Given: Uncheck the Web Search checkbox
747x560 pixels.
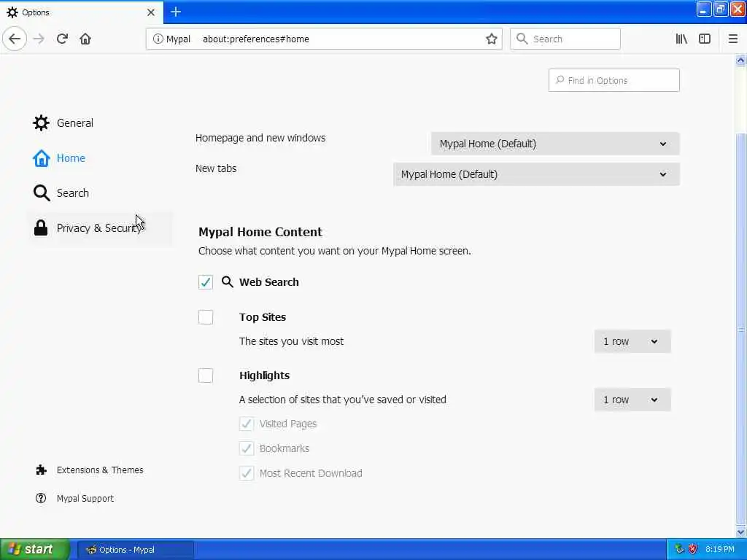Looking at the screenshot, I should coord(206,282).
